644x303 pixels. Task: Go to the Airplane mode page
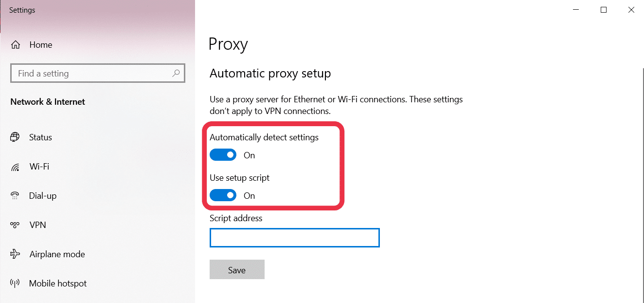pyautogui.click(x=57, y=254)
